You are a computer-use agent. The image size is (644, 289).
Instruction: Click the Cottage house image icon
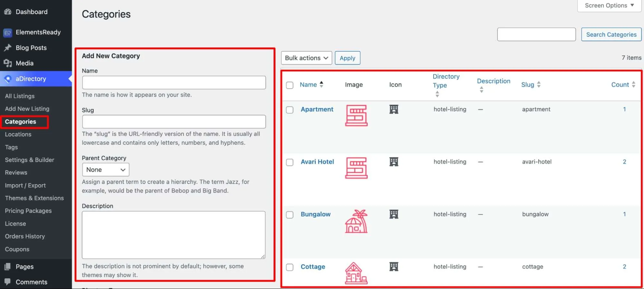click(x=356, y=273)
